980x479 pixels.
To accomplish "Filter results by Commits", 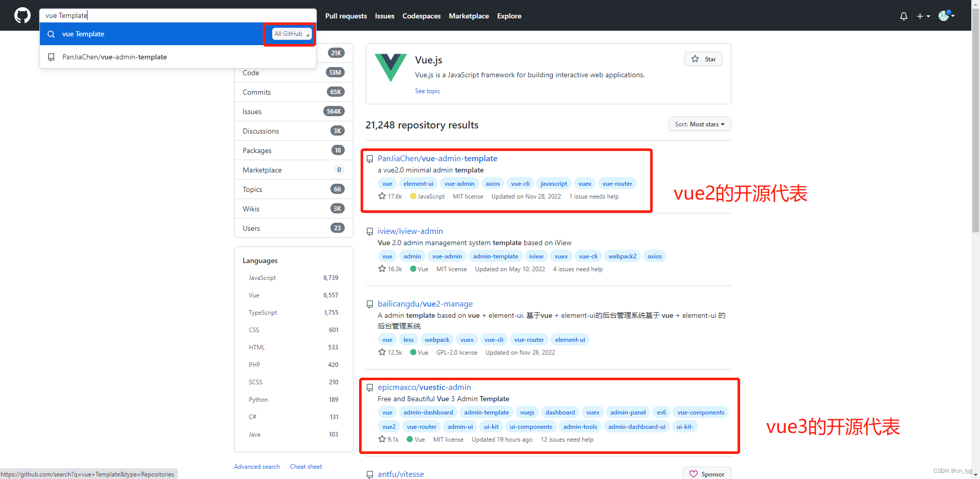I will click(294, 92).
